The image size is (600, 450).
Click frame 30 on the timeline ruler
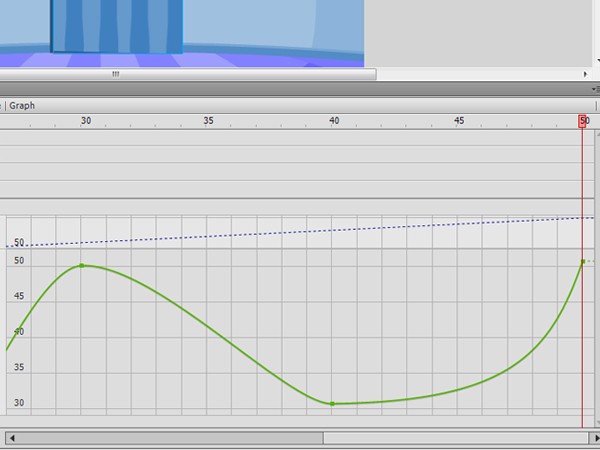click(x=86, y=121)
